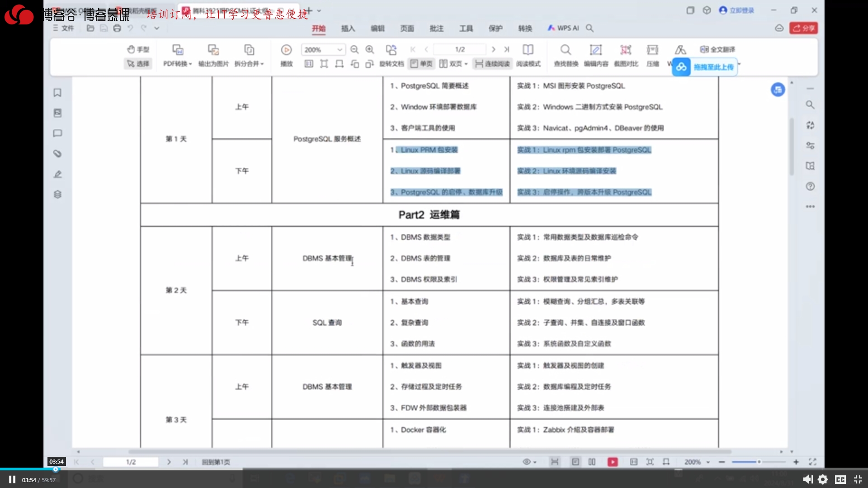Open signature pen icon in left sidebar
The image size is (868, 488).
(57, 174)
